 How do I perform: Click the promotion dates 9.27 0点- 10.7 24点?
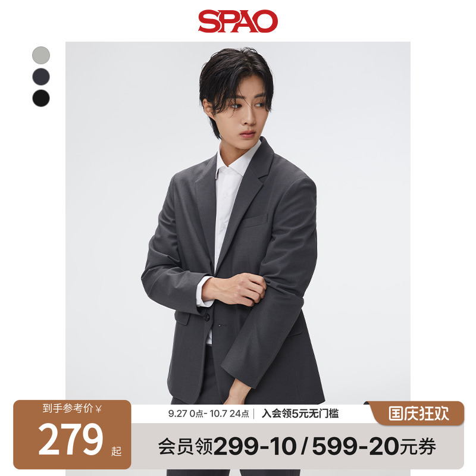(209, 414)
